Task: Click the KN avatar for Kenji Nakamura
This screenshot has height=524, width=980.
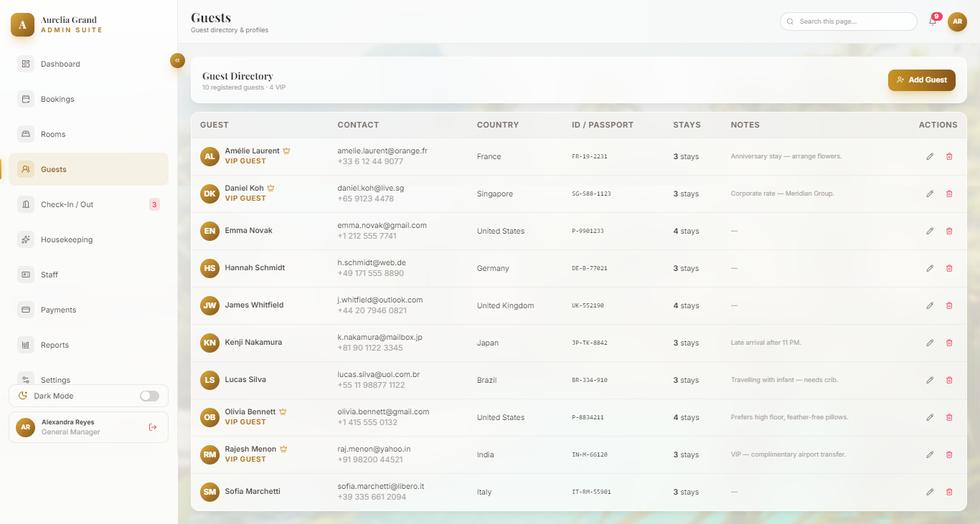Action: [x=209, y=343]
